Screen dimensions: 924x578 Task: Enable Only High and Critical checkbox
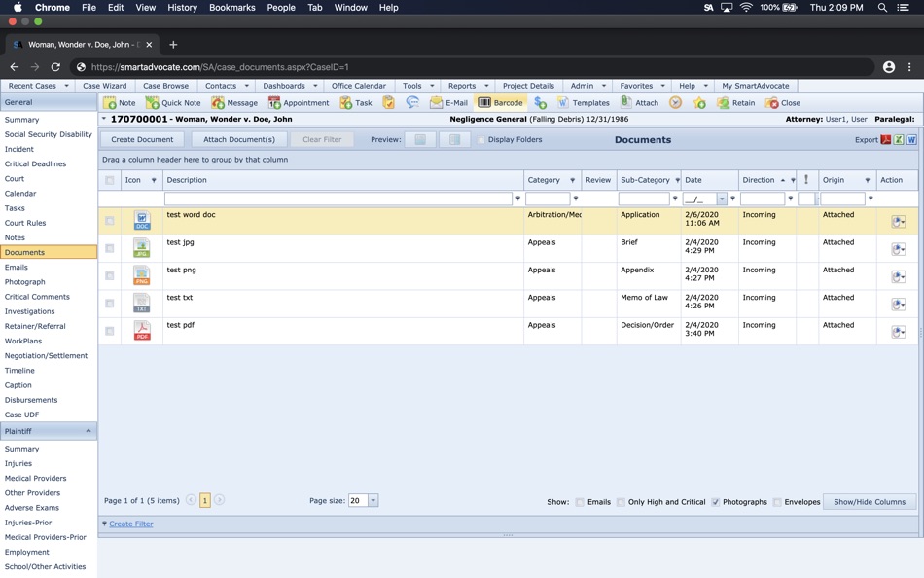[621, 502]
